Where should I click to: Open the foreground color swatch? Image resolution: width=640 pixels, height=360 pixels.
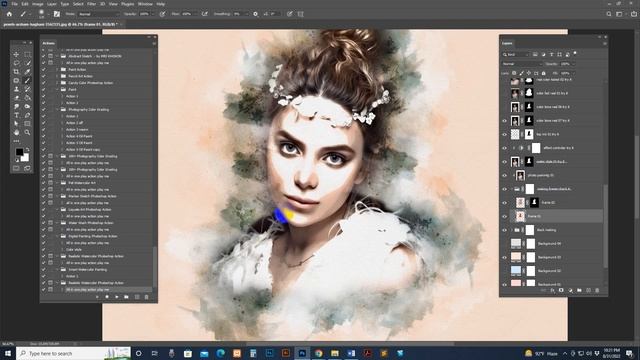(x=19, y=152)
